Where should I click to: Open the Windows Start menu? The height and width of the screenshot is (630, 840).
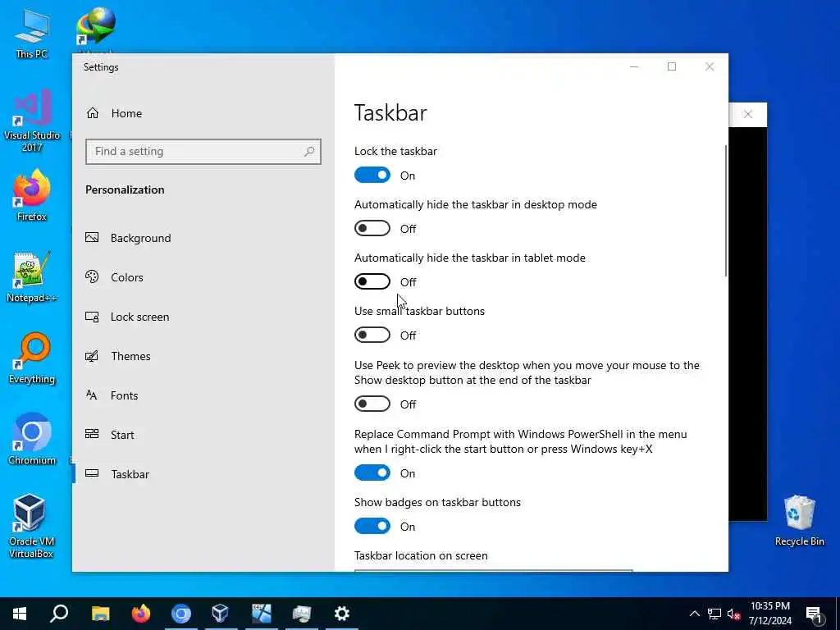[x=20, y=614]
